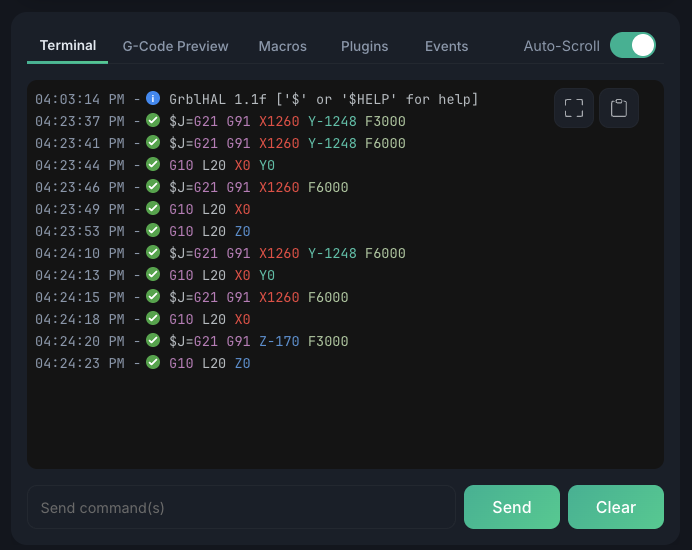Click the Send button
The width and height of the screenshot is (692, 550).
(512, 507)
